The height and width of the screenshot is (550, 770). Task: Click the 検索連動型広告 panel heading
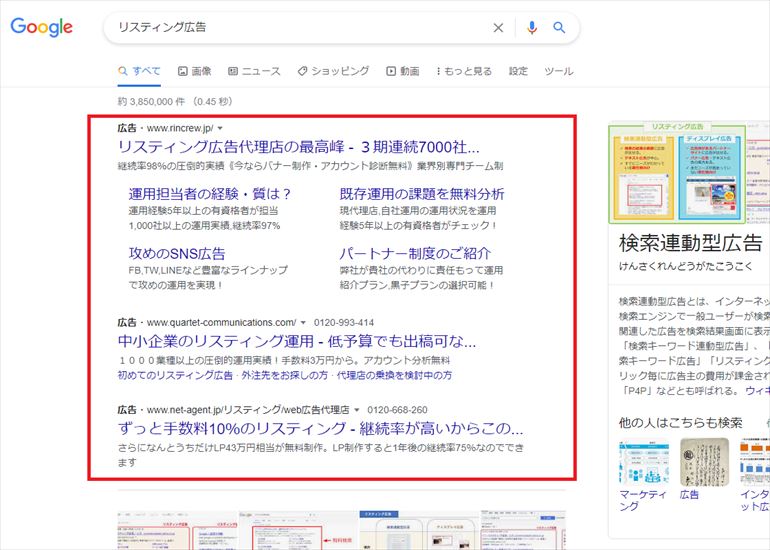[690, 243]
